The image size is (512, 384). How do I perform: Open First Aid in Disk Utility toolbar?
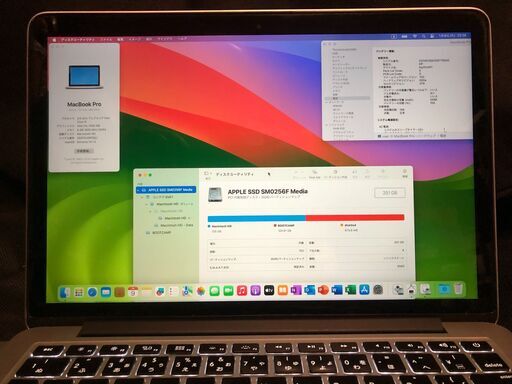tap(314, 174)
